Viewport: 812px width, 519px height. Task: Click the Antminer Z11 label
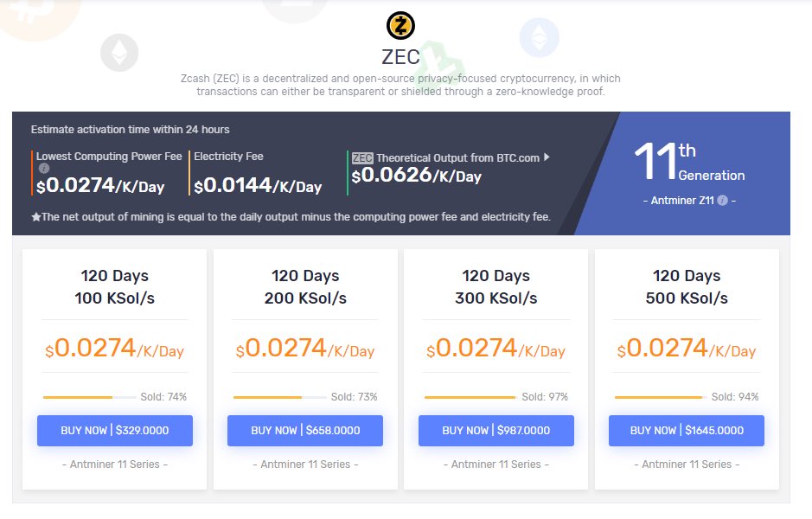tap(682, 201)
